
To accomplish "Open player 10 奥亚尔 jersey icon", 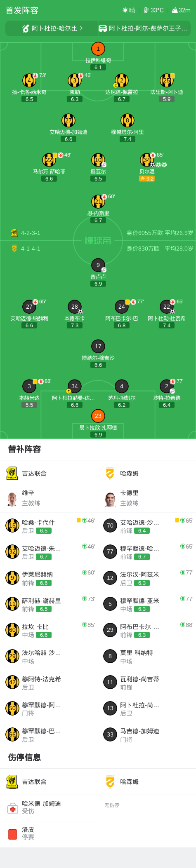I will (x=98, y=160).
